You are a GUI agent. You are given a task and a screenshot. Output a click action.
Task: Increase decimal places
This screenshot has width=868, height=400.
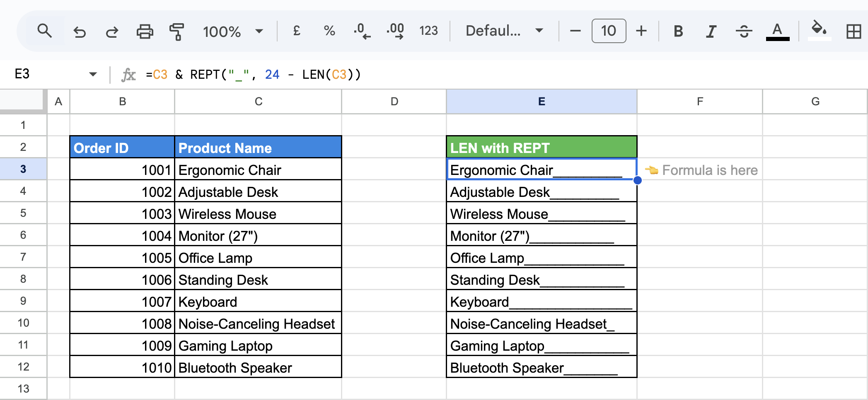tap(395, 31)
